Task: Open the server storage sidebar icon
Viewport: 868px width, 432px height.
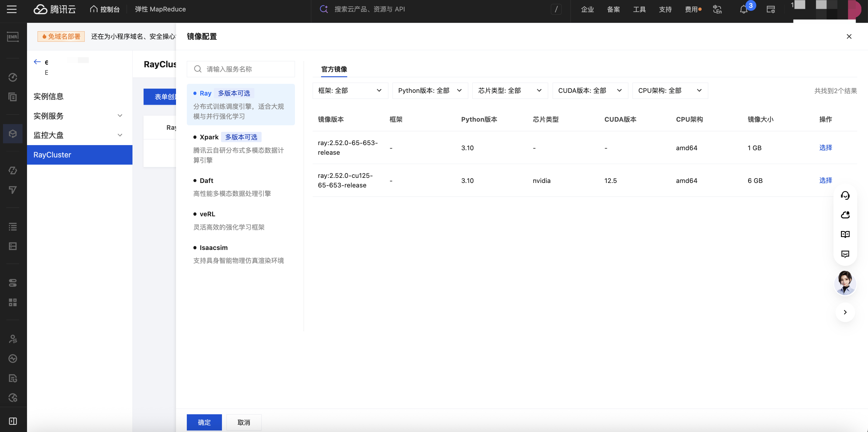Action: coord(13,246)
